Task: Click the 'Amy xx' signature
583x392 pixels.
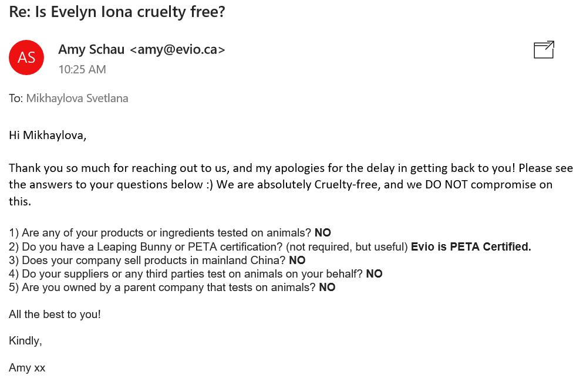Action: click(27, 368)
